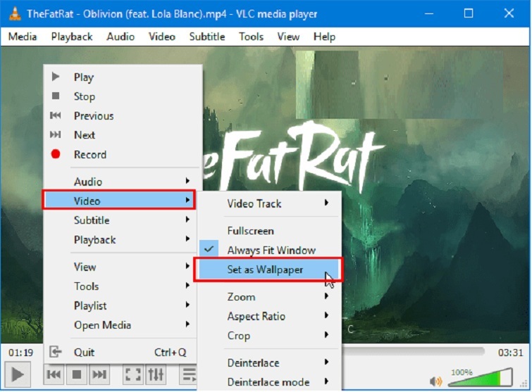The height and width of the screenshot is (392, 532).
Task: Open extended settings equalizer icon
Action: tap(155, 374)
